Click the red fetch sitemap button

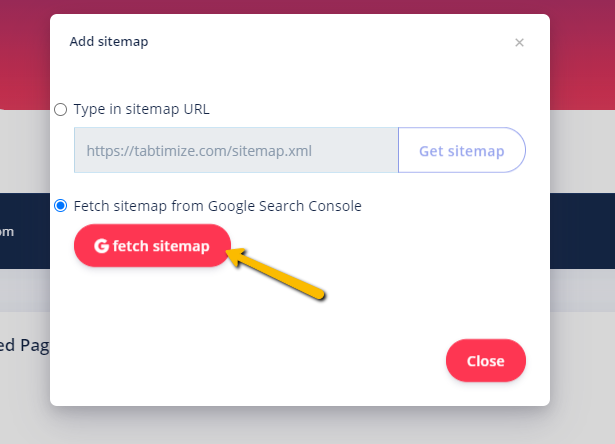[152, 246]
